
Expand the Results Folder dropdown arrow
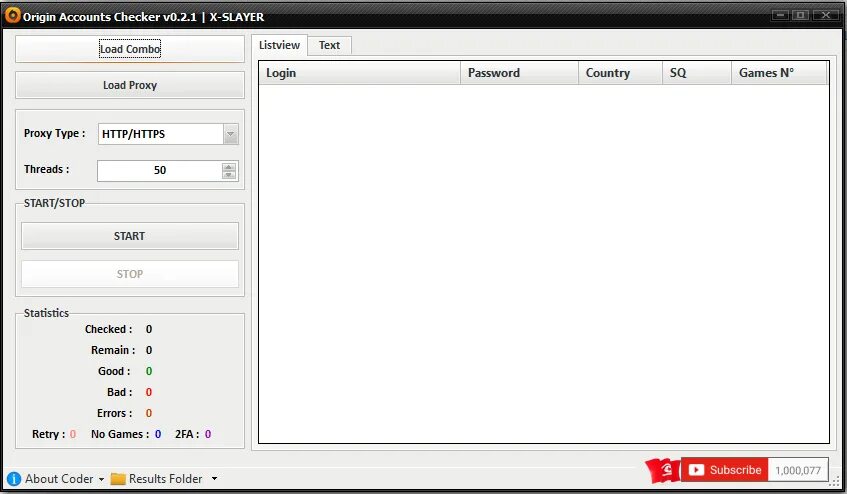(x=214, y=478)
